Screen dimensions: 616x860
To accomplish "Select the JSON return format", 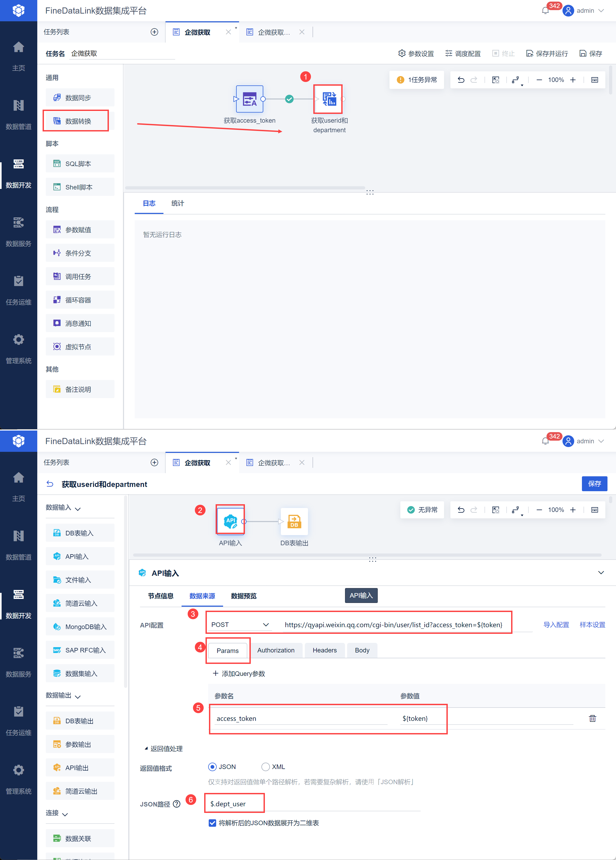I will point(212,767).
